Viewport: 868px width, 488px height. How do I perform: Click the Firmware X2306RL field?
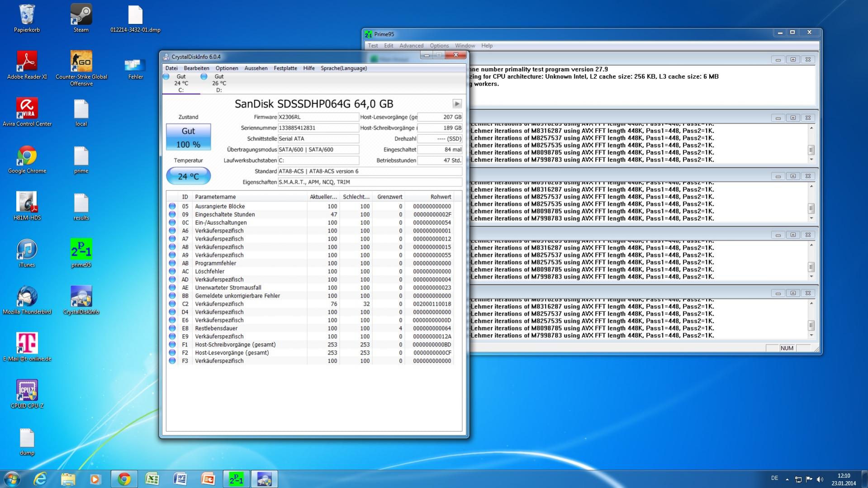318,117
